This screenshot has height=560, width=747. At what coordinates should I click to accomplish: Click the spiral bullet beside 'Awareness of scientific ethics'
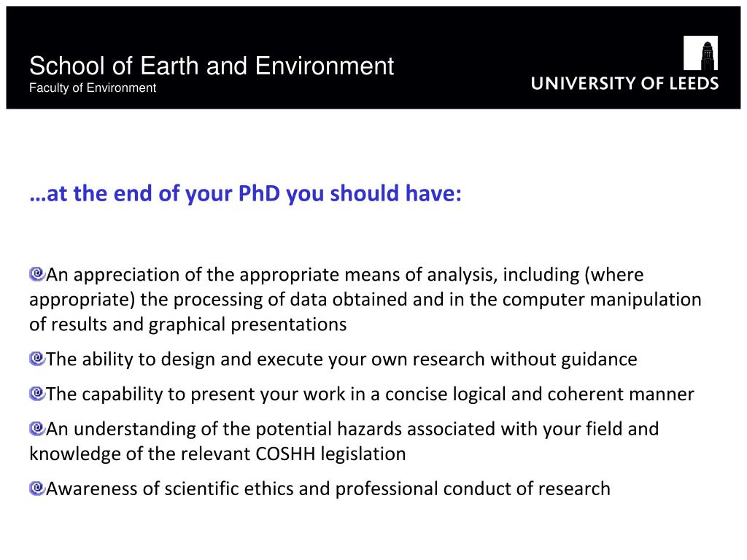pyautogui.click(x=37, y=488)
